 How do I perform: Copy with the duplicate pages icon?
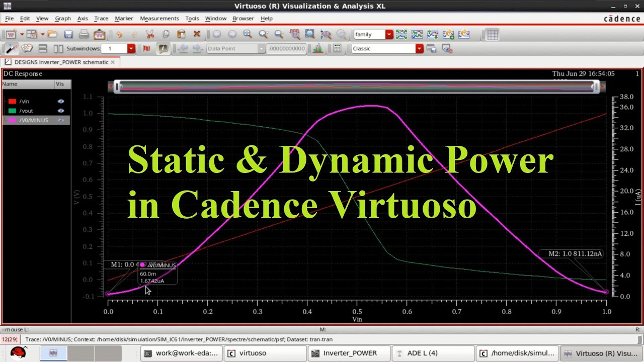pos(166,34)
